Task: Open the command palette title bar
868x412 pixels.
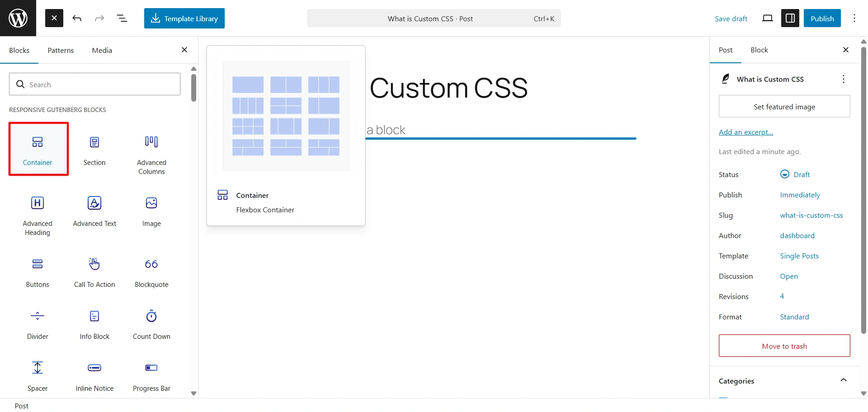Action: (434, 19)
